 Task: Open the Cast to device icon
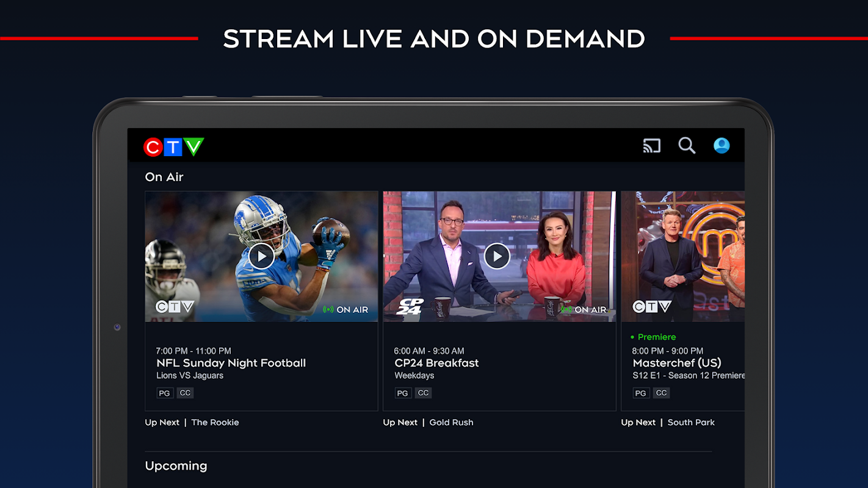[x=651, y=146]
